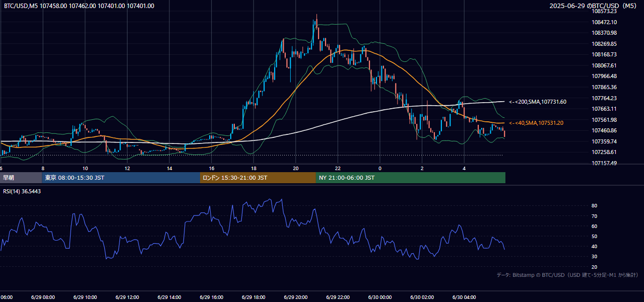Image resolution: width=644 pixels, height=302 pixels.
Task: Click RSI axis level 70
Action: tap(595, 216)
